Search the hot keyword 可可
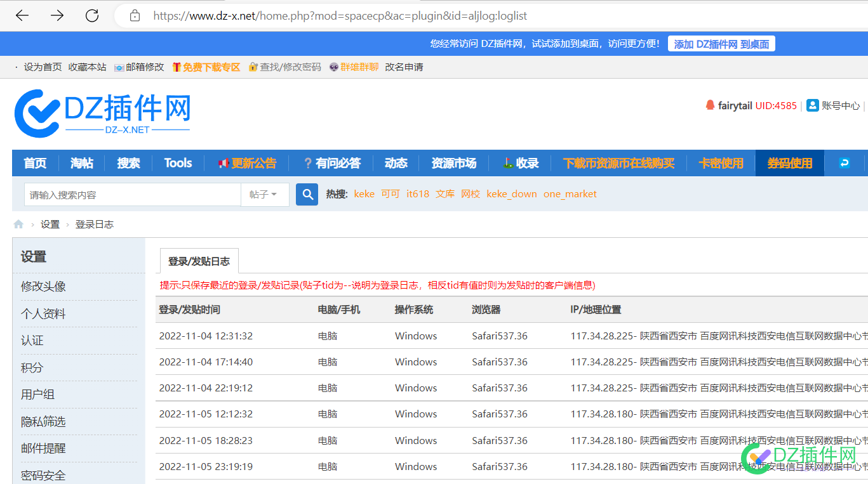The image size is (868, 484). (x=391, y=194)
